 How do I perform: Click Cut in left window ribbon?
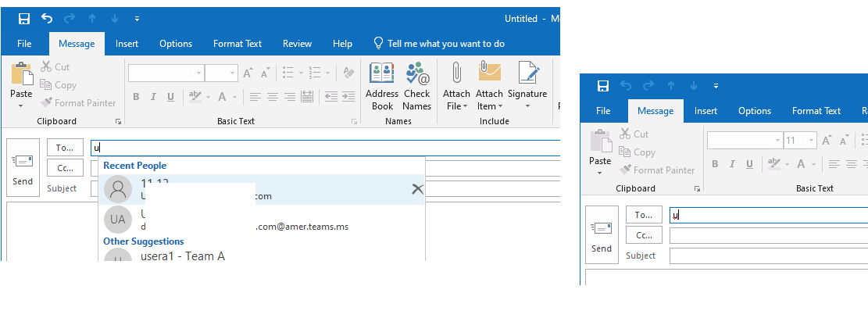coord(55,67)
